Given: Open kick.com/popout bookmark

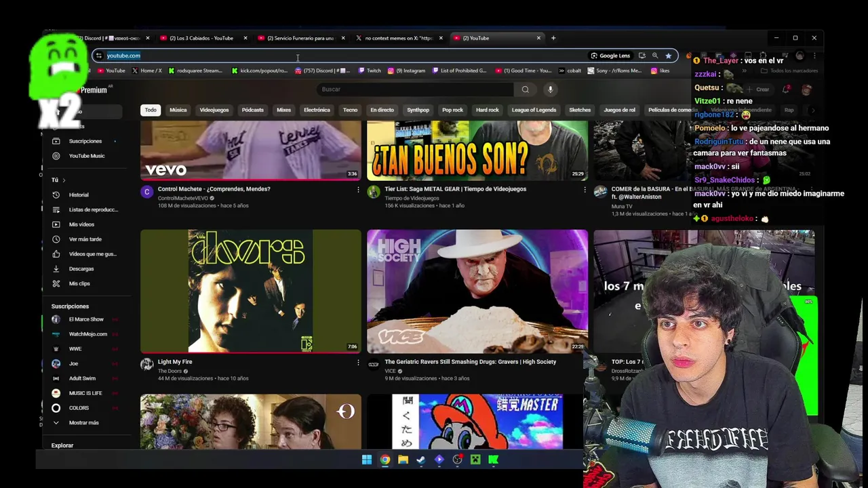Looking at the screenshot, I should pos(259,70).
